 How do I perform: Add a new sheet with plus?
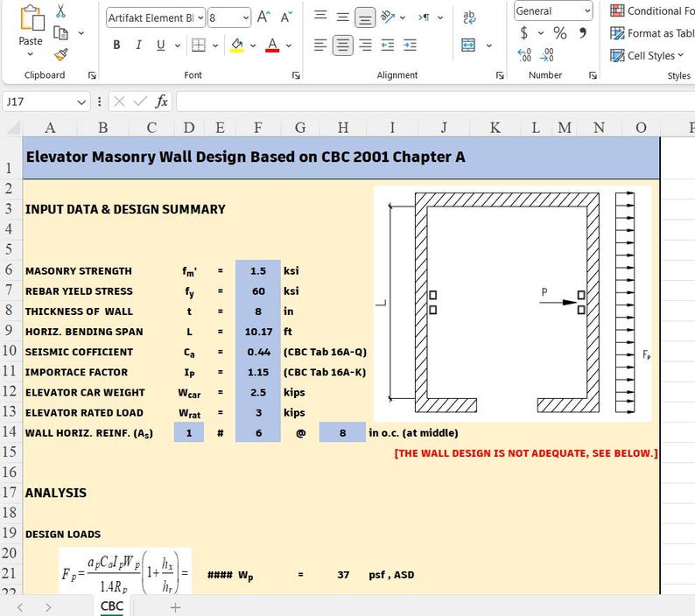coord(176,607)
